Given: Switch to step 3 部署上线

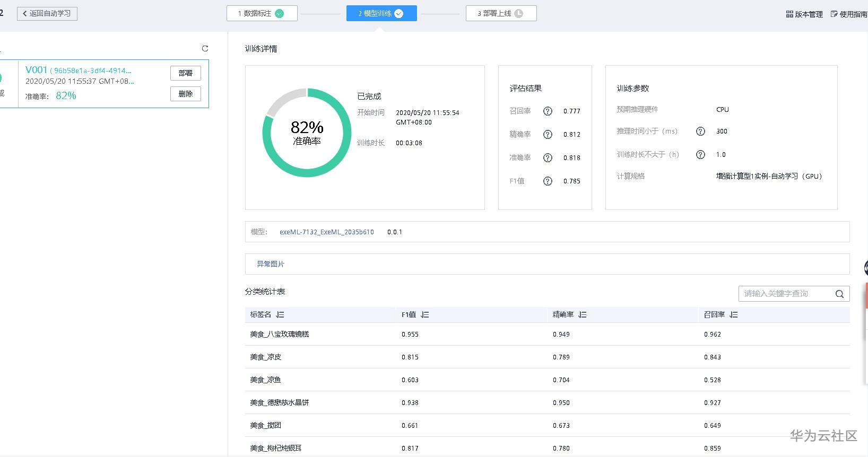Looking at the screenshot, I should 501,13.
